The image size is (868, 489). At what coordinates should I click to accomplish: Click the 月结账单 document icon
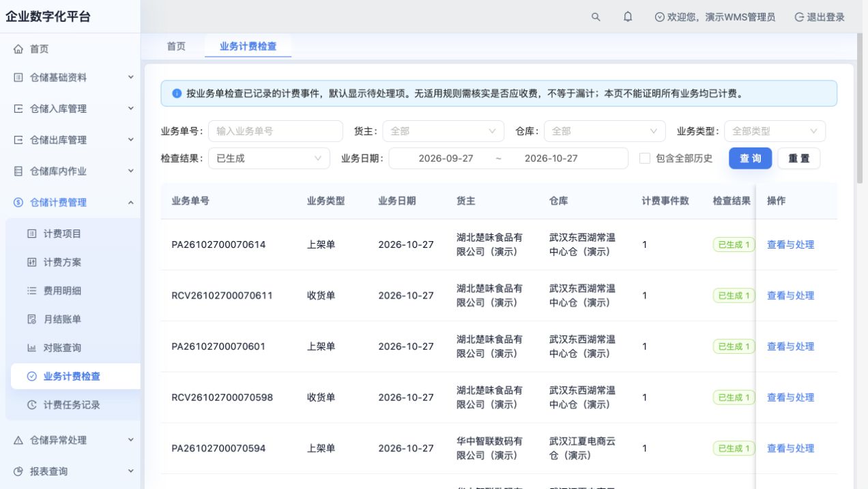click(x=31, y=319)
